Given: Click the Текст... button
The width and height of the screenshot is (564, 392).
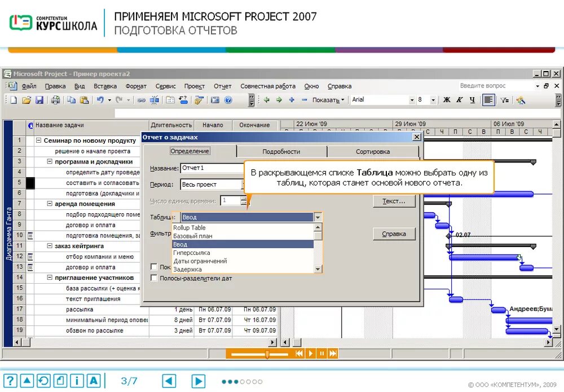Looking at the screenshot, I should (394, 201).
